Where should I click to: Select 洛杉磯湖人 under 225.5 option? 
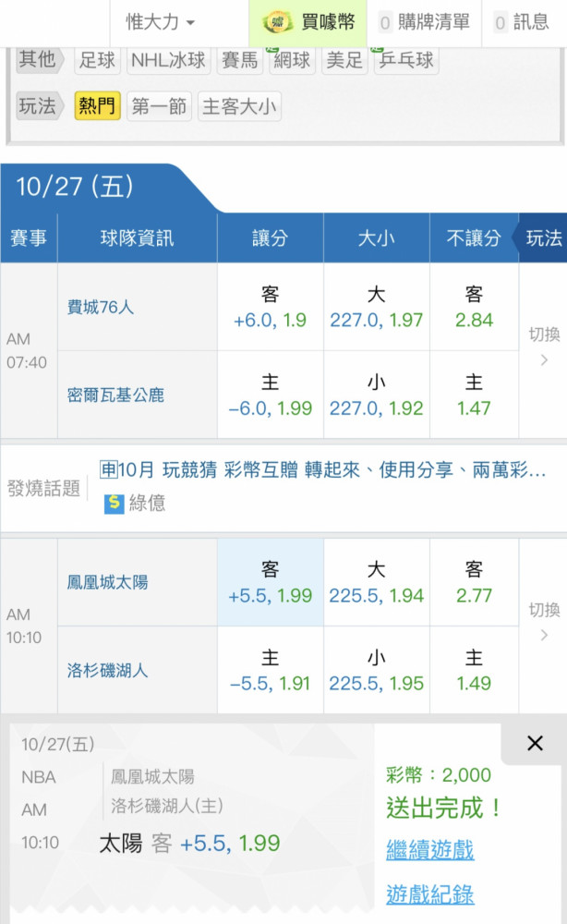tap(376, 670)
